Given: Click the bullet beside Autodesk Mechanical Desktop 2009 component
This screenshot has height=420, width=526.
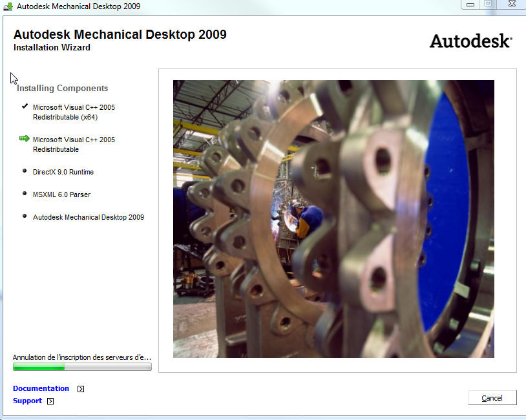Looking at the screenshot, I should (25, 216).
